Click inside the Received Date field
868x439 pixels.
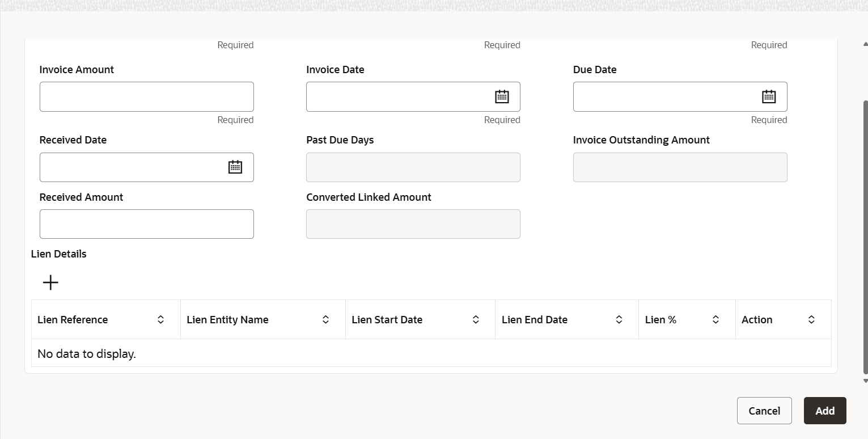(130, 167)
